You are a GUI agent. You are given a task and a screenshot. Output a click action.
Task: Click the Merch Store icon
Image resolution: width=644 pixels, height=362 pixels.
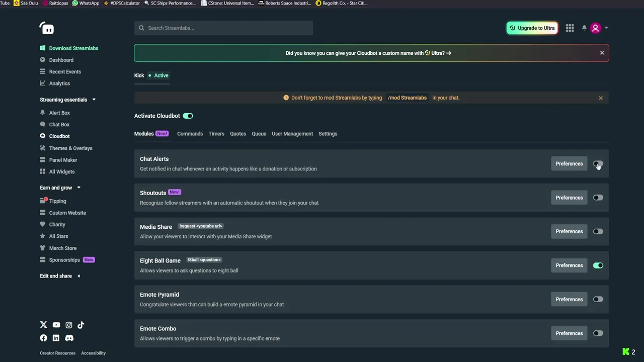42,248
